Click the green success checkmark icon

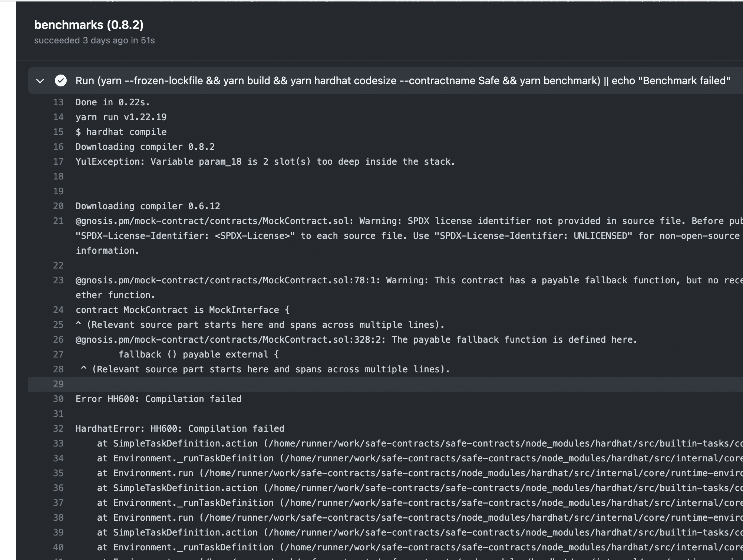(x=61, y=80)
